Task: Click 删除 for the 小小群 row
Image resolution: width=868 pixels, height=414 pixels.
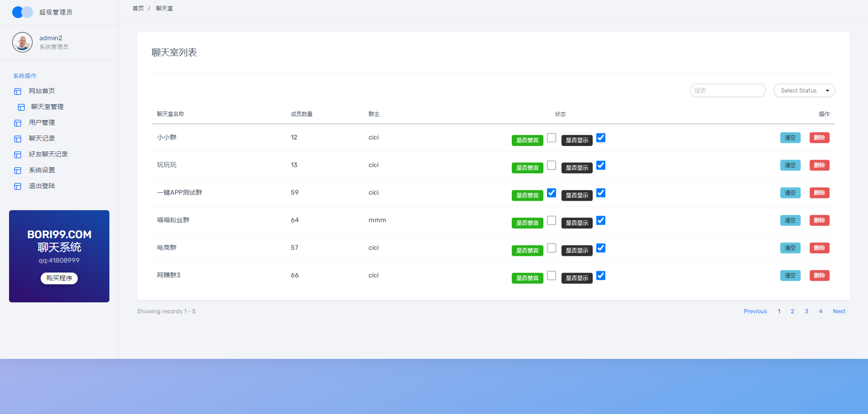Action: (820, 138)
